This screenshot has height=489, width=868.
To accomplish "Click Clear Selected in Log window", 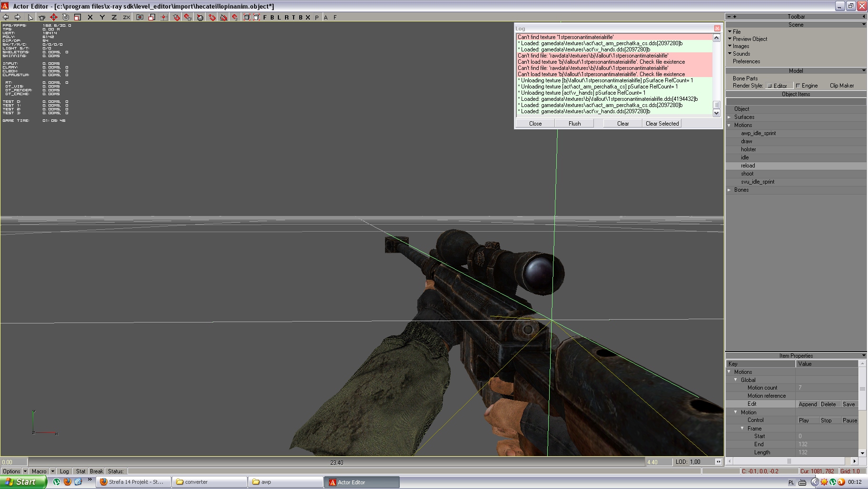I will (662, 123).
